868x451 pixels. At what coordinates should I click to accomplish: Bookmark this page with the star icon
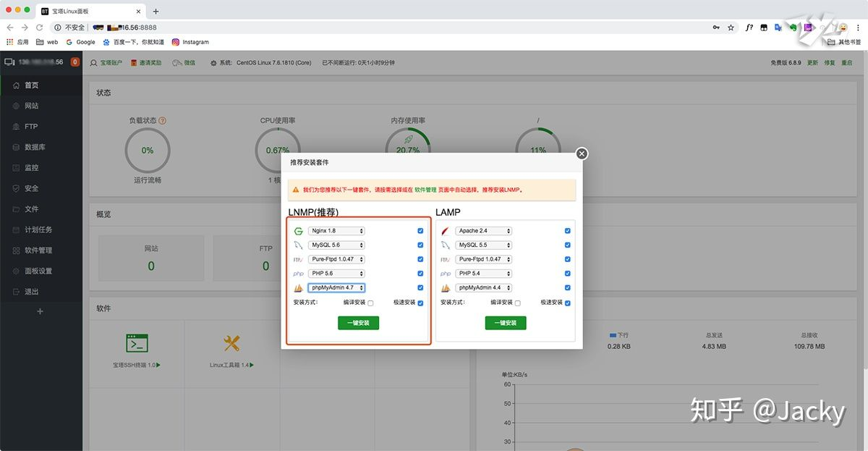731,28
